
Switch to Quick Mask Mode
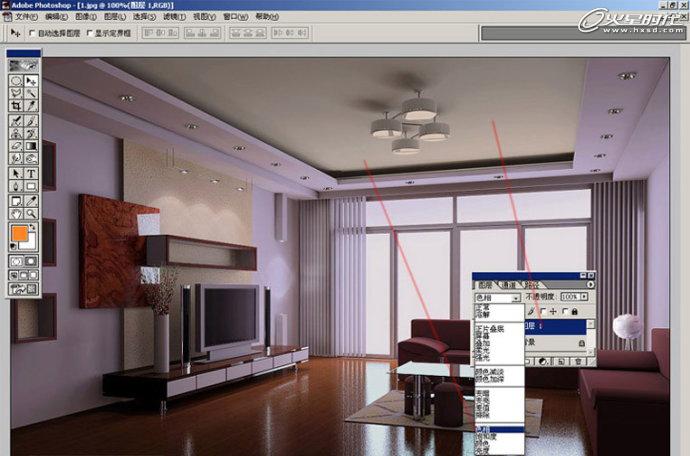click(31, 261)
